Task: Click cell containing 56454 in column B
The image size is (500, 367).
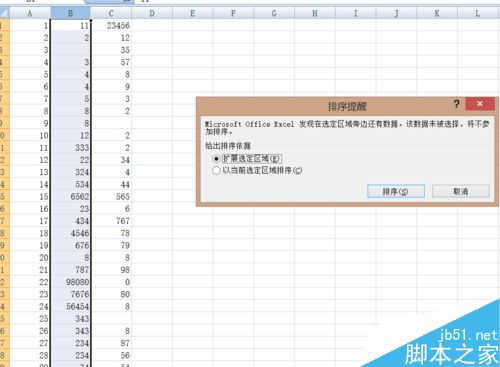Action: (x=70, y=307)
